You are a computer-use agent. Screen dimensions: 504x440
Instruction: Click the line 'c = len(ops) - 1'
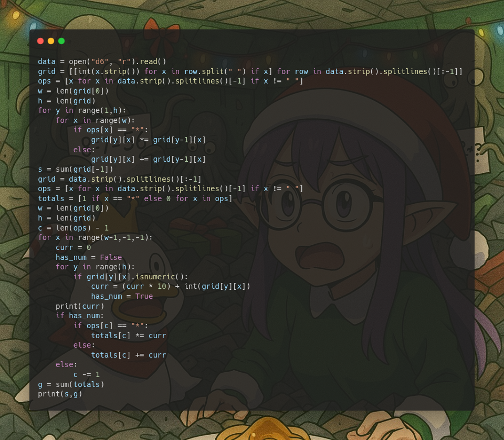click(x=73, y=228)
